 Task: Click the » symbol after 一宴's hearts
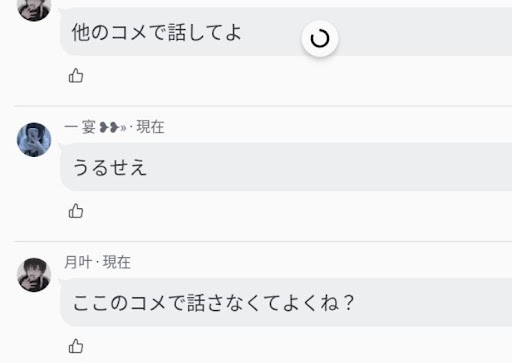[x=123, y=128]
